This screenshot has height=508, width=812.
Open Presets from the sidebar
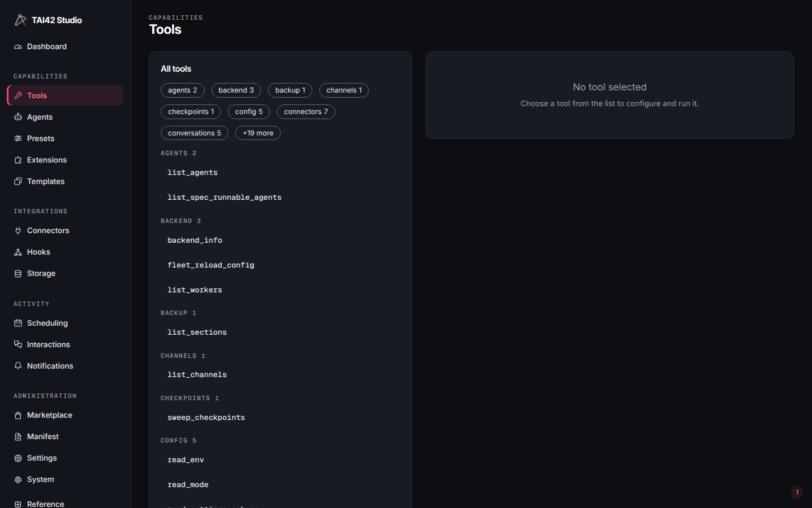pyautogui.click(x=65, y=139)
